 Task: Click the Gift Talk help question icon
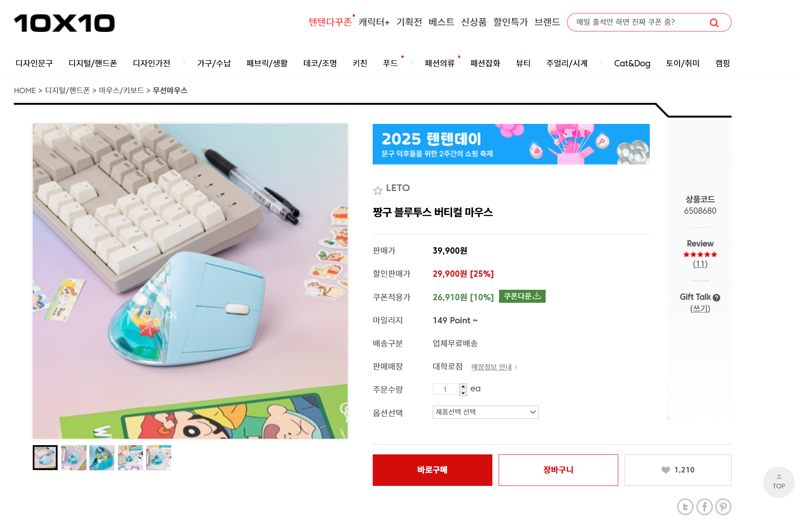[716, 297]
